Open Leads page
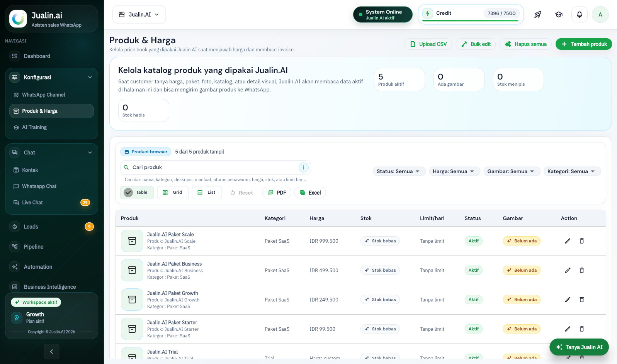Viewport: 617px width, 364px height. (x=51, y=227)
